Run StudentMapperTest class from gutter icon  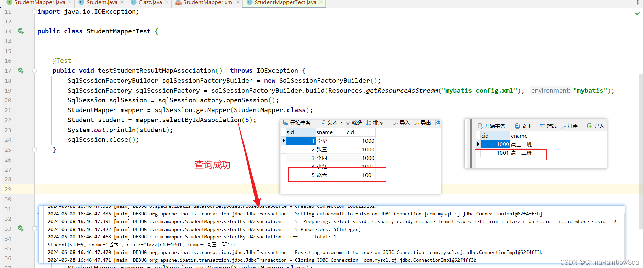click(x=21, y=31)
